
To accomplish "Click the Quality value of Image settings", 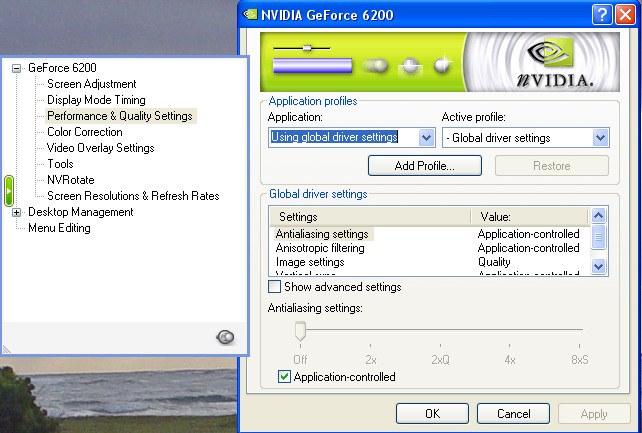I will [x=494, y=262].
